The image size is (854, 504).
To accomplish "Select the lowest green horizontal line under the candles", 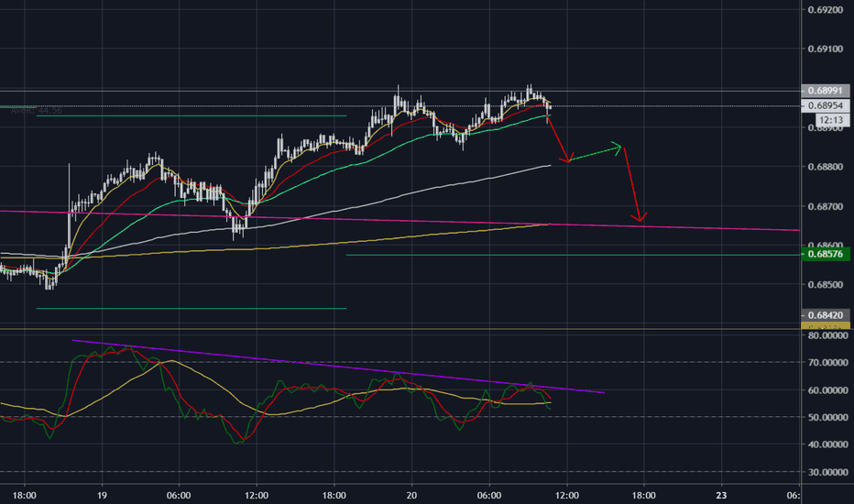I will tap(183, 309).
